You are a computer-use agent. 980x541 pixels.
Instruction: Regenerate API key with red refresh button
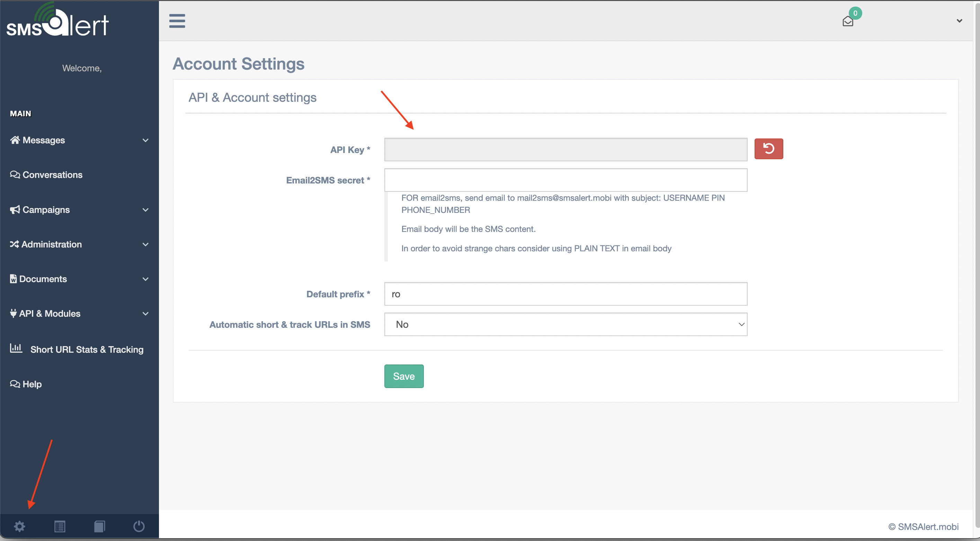768,148
